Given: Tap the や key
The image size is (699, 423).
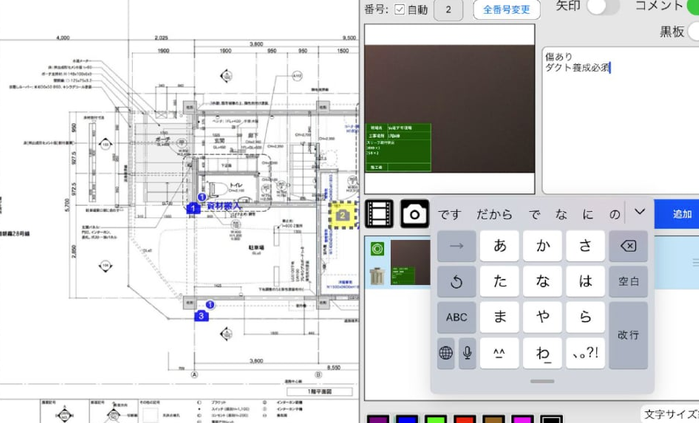Looking at the screenshot, I should (542, 317).
